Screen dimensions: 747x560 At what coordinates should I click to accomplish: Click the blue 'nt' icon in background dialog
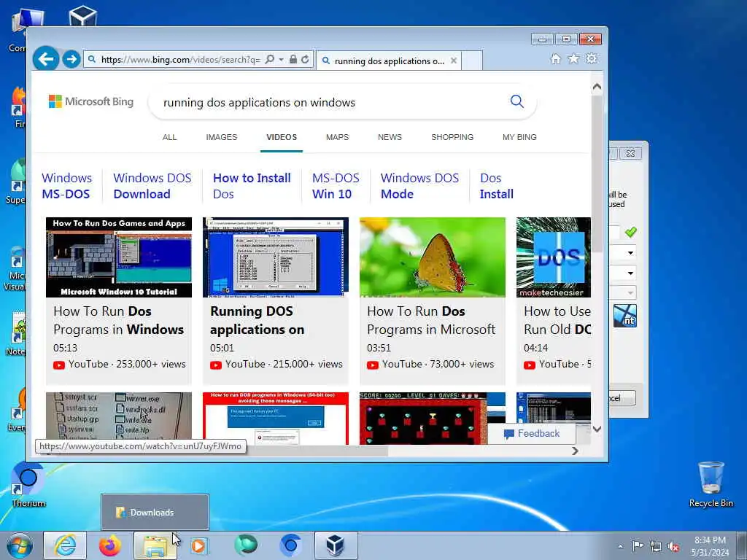[x=625, y=316]
